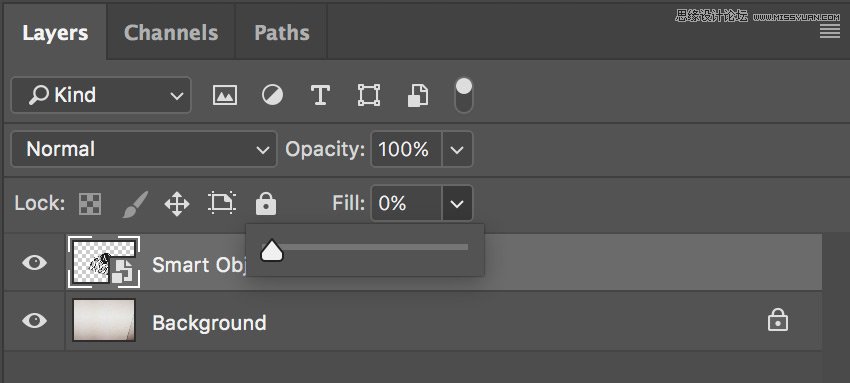
Task: Click the Fill slider handle
Action: click(x=272, y=250)
